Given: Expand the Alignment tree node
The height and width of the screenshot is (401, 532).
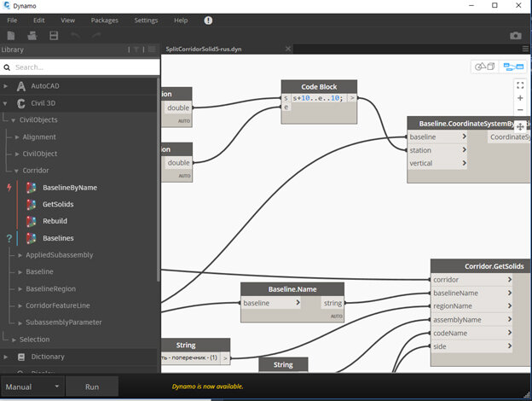Looking at the screenshot, I should tap(17, 137).
